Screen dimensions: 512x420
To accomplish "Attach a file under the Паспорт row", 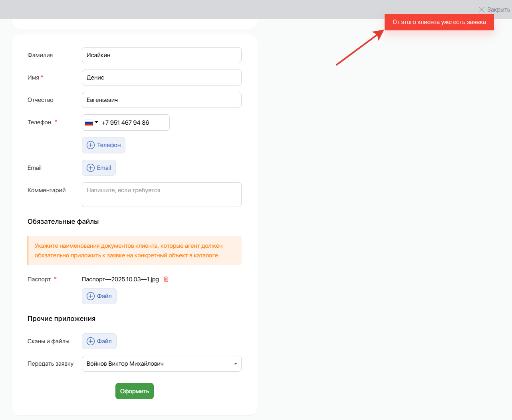I will point(99,296).
